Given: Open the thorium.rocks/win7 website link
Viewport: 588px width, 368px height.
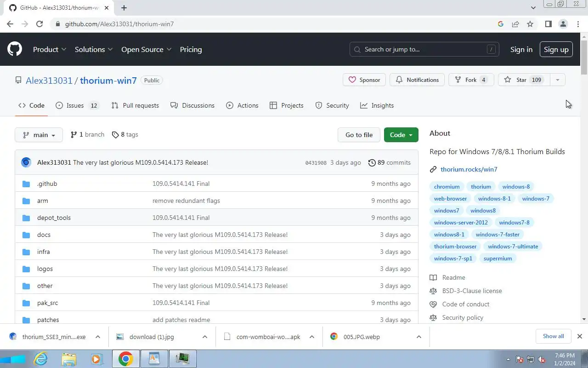Looking at the screenshot, I should (x=469, y=169).
